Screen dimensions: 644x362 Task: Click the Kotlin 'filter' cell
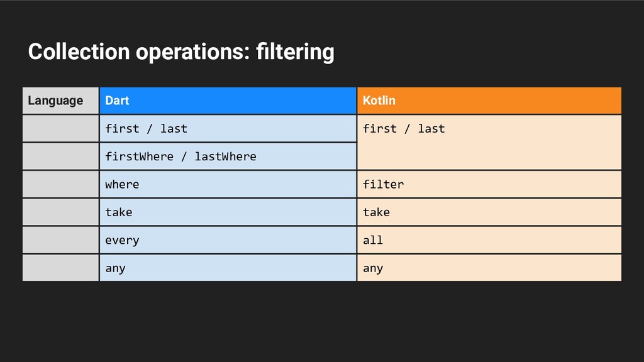[489, 184]
